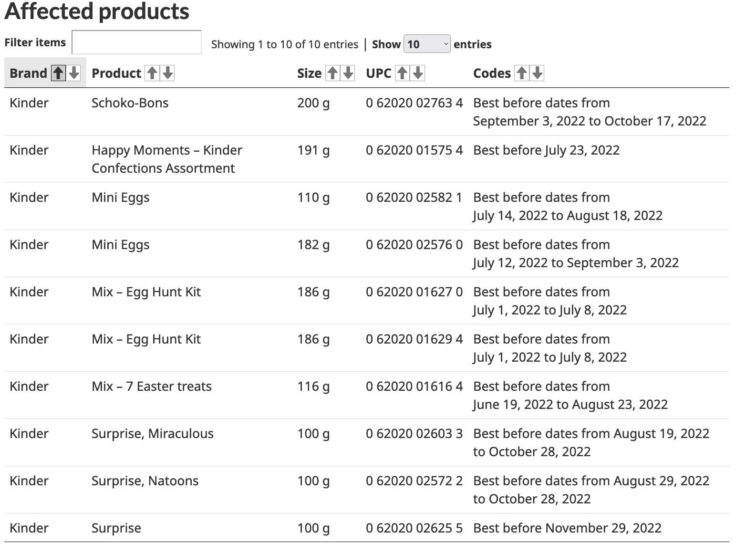Sort Size column ascending
This screenshot has height=554, width=756.
[x=332, y=73]
